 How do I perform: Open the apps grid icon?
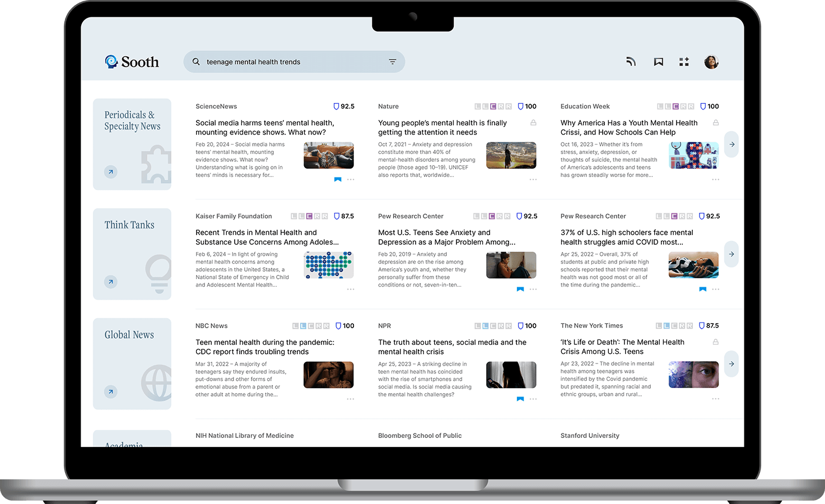pos(684,62)
